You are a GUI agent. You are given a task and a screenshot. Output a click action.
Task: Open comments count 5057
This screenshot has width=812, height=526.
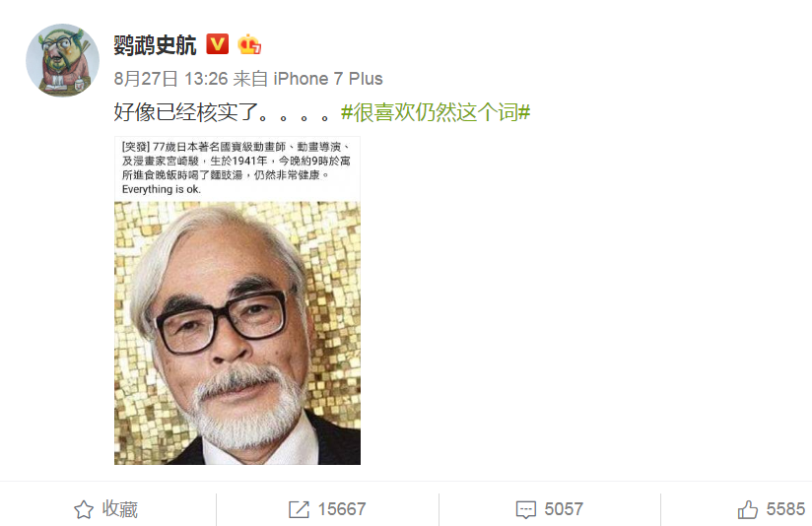point(564,509)
